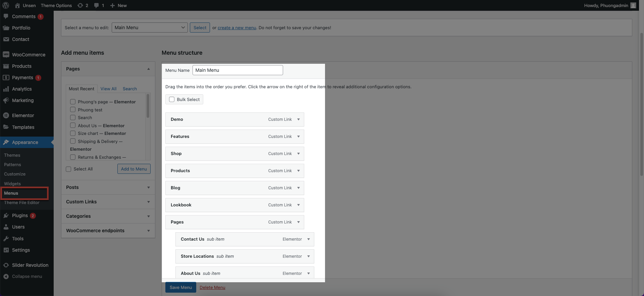Open Theme Options in the admin bar
Screen dimensions: 644x296
56,5
